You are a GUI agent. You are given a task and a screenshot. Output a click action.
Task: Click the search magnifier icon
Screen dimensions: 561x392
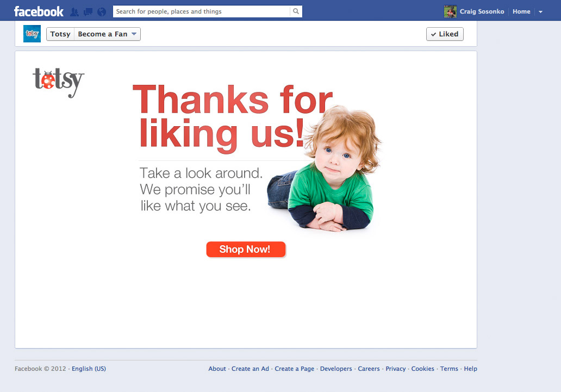tap(296, 11)
